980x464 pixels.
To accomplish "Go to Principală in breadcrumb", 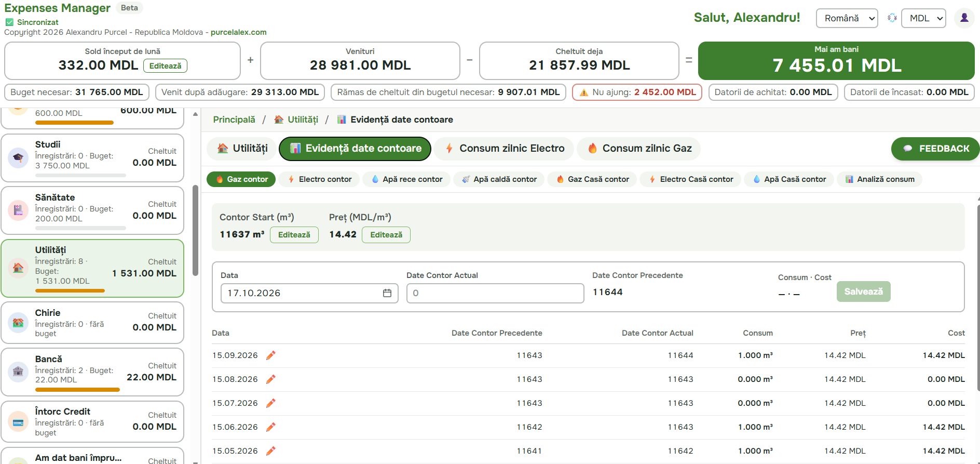I will point(234,120).
